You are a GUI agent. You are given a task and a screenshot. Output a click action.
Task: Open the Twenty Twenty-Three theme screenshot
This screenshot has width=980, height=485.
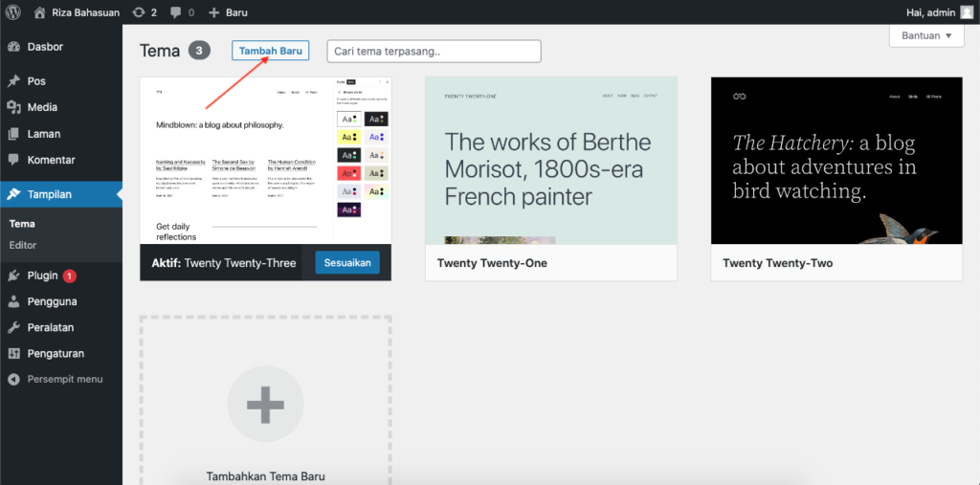tap(266, 161)
